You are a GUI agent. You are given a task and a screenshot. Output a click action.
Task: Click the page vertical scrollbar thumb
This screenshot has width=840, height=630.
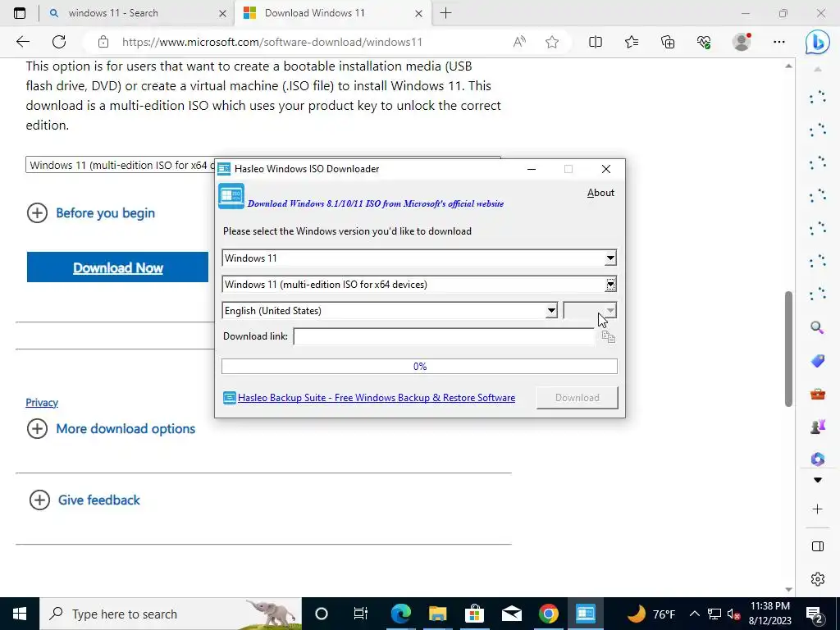click(788, 349)
